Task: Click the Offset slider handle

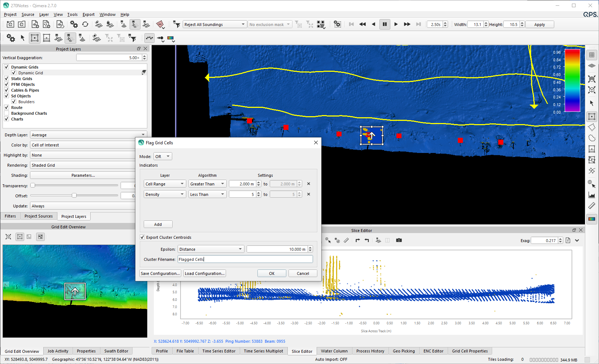Action: [x=74, y=196]
